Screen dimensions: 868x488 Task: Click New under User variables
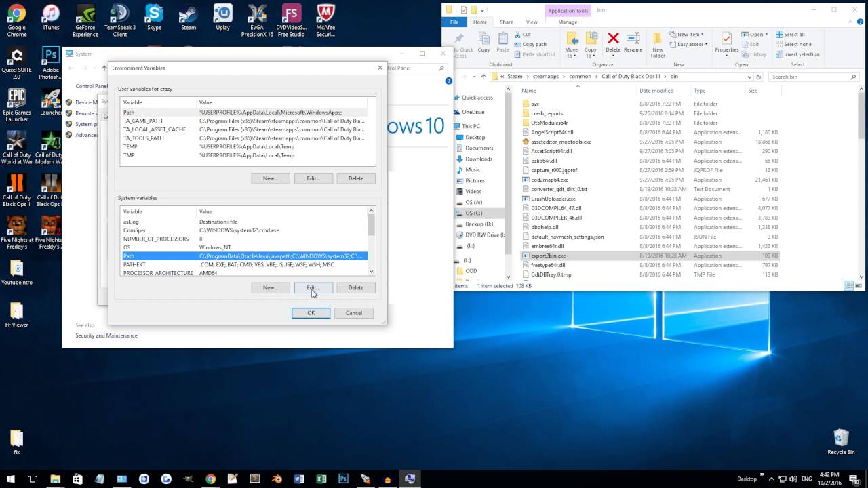click(x=271, y=178)
